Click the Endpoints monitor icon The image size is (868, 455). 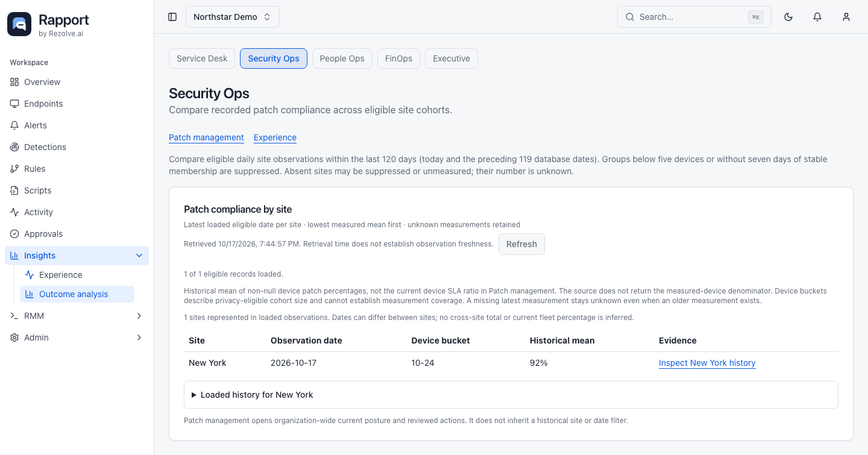click(14, 104)
